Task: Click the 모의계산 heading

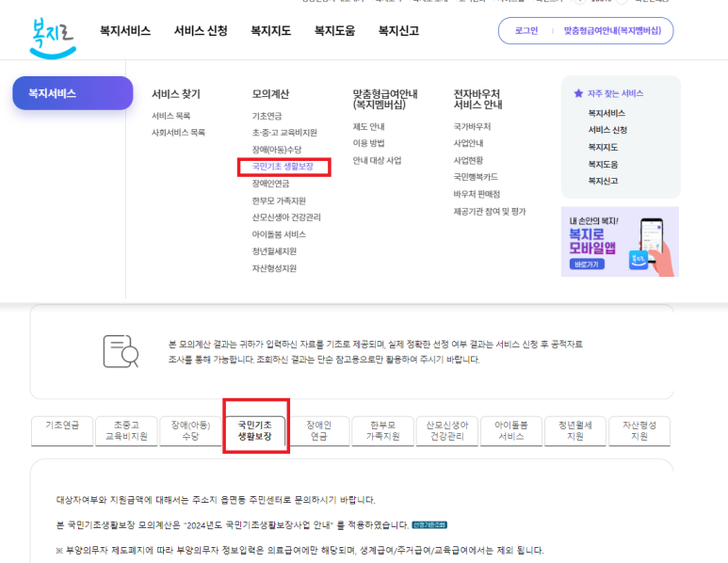Action: point(270,94)
